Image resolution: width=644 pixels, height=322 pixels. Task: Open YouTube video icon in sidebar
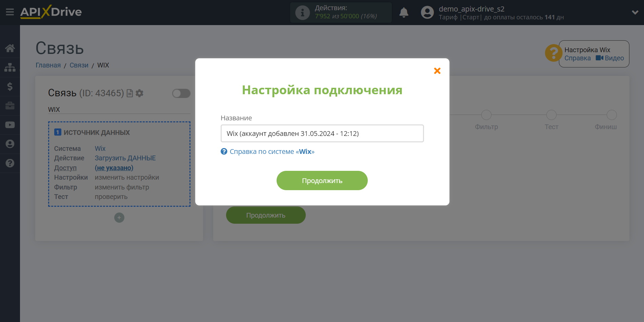[10, 125]
